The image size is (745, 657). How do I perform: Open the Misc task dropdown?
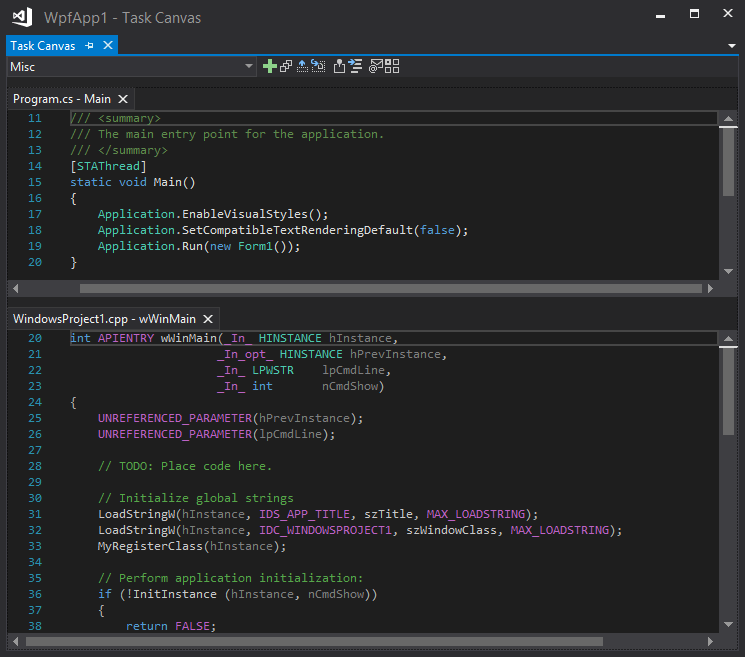click(x=249, y=66)
